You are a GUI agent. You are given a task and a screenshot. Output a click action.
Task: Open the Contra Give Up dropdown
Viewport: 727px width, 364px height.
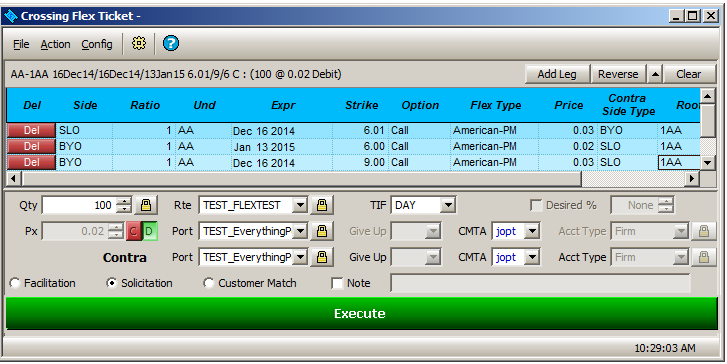click(433, 257)
